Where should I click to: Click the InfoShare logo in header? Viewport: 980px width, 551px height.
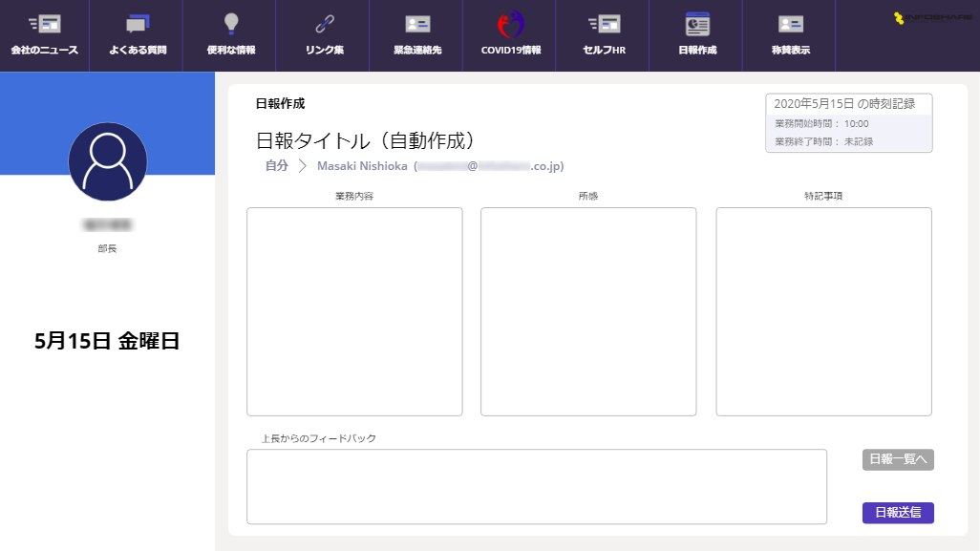[930, 18]
